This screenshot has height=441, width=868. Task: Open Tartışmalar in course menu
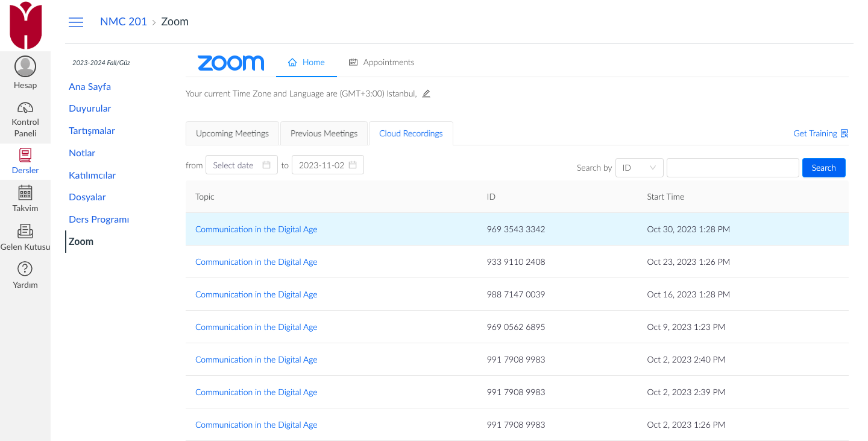click(92, 131)
